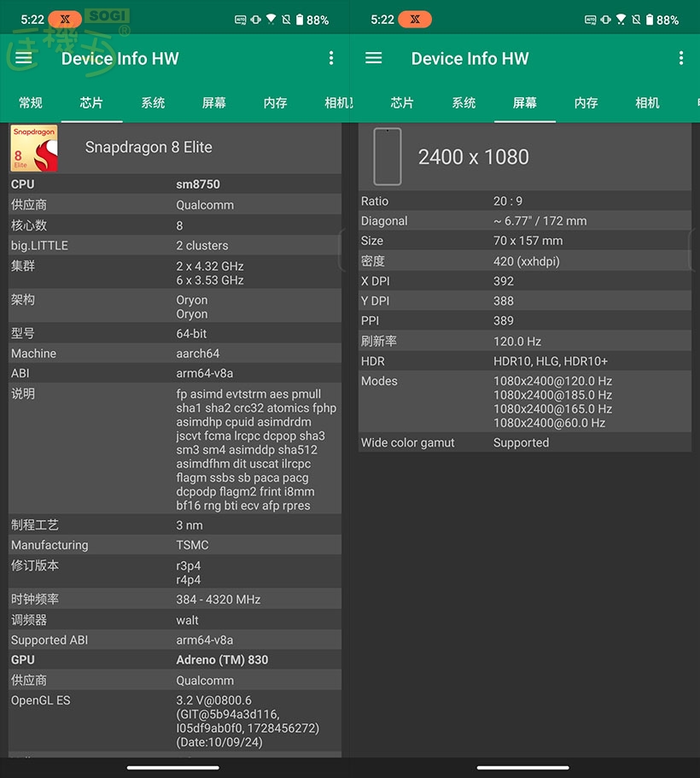The image size is (700, 778).
Task: Tap the 制程工艺 value 3 nm
Action: tap(189, 525)
